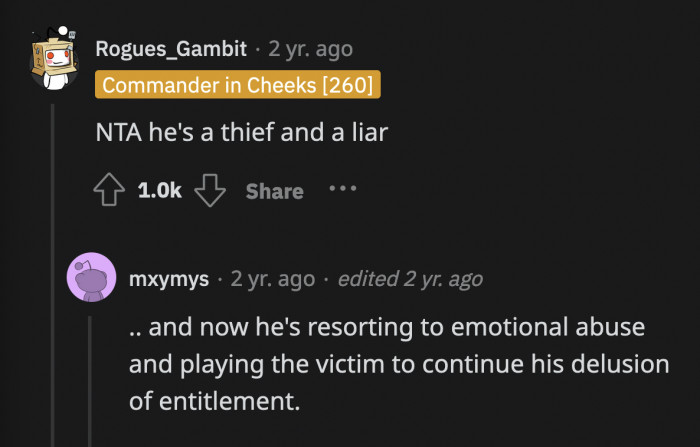Click the "edited 2 yr. ago" label
Image resolution: width=700 pixels, height=447 pixels.
pos(410,279)
